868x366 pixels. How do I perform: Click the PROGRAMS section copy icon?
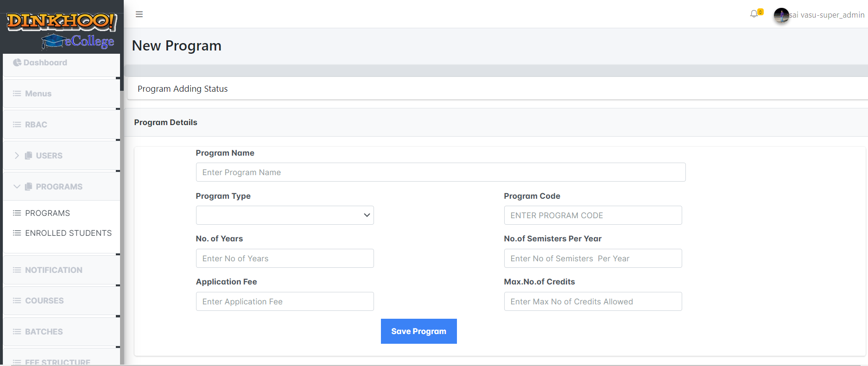coord(28,187)
